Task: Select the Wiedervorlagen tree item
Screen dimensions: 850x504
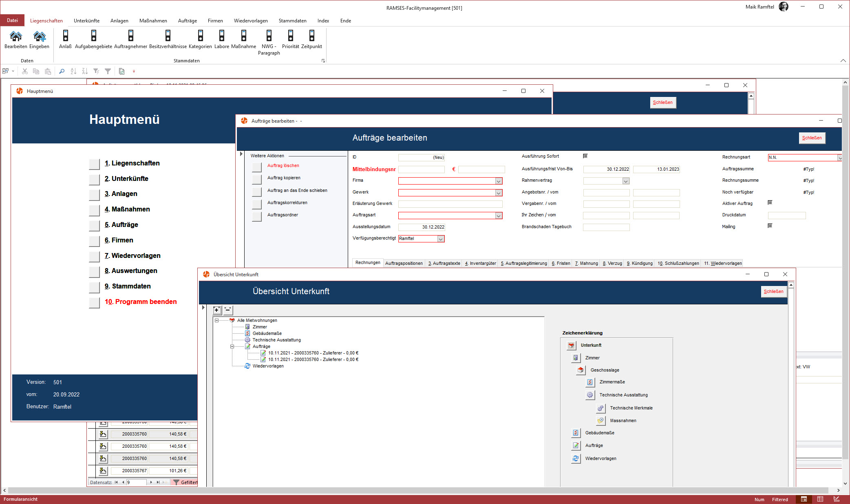Action: (268, 366)
